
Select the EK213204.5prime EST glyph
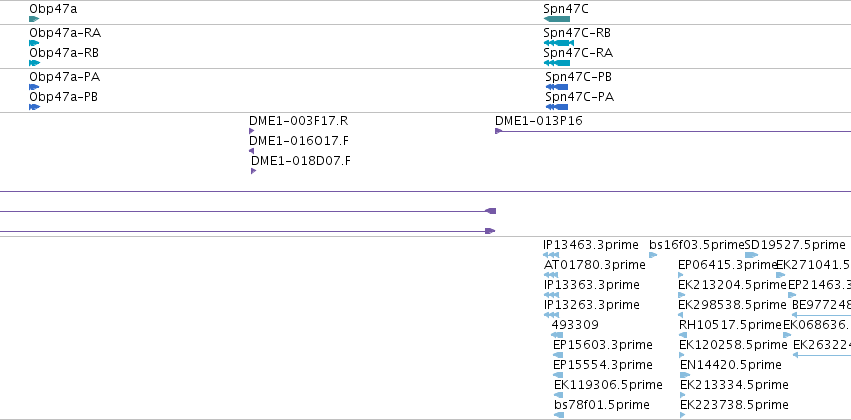[682, 295]
